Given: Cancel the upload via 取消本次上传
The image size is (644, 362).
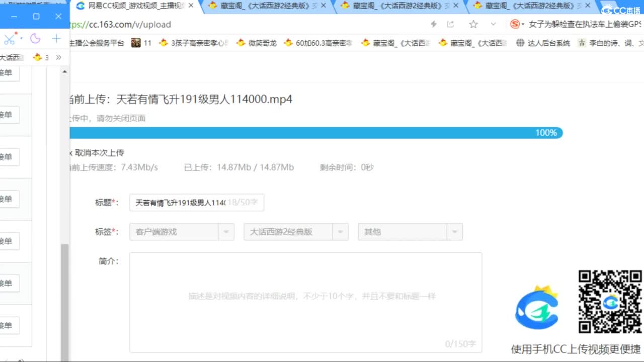Looking at the screenshot, I should click(97, 152).
